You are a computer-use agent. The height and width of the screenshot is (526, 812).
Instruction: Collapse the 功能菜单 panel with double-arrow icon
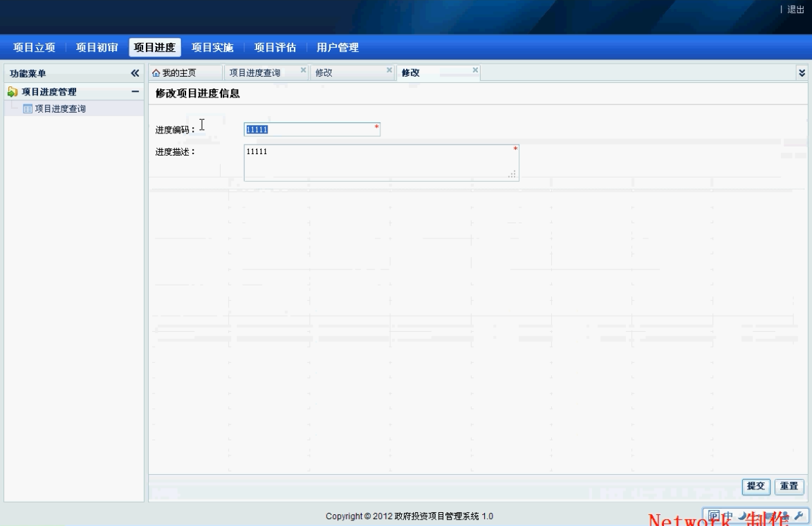point(135,73)
